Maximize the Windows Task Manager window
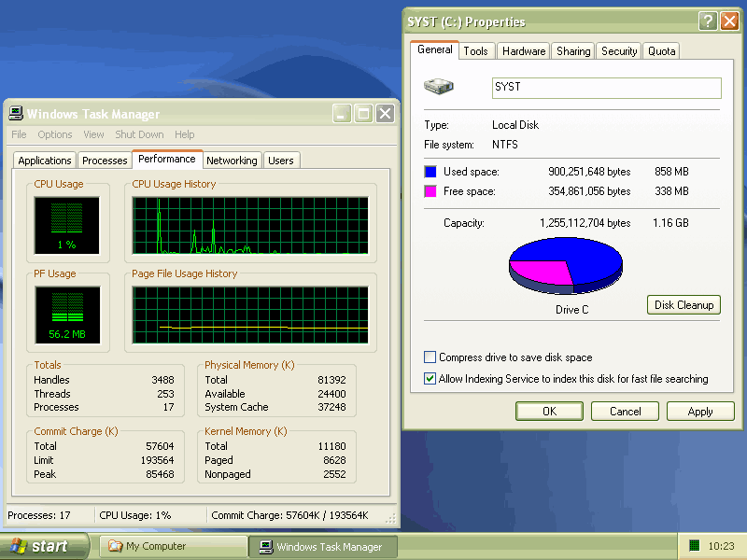Image resolution: width=747 pixels, height=560 pixels. (x=363, y=113)
